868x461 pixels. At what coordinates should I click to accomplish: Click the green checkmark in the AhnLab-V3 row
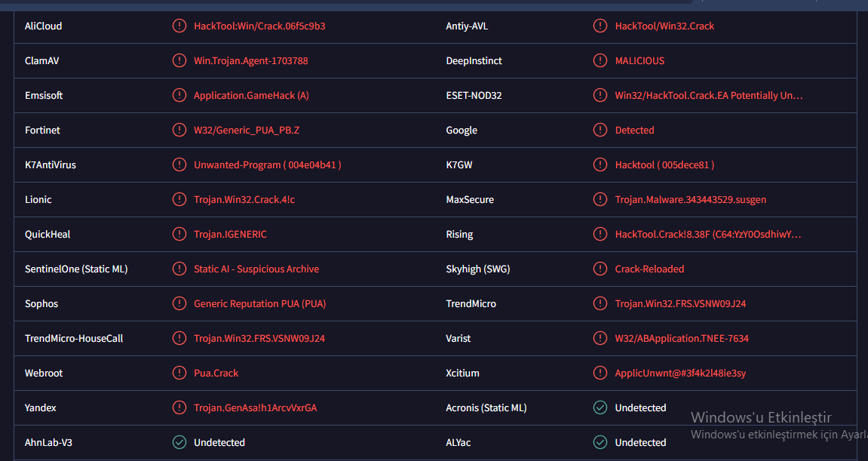[179, 442]
